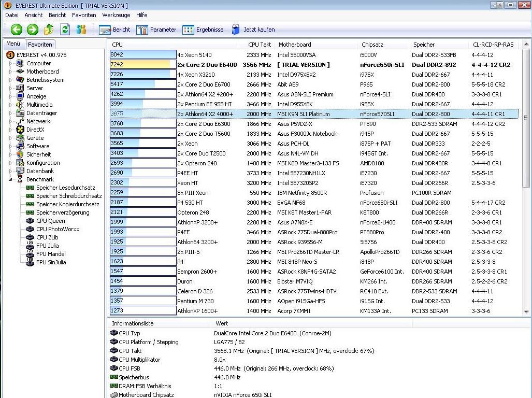
Task: Select the Datenbank icon in tree
Action: (20, 171)
